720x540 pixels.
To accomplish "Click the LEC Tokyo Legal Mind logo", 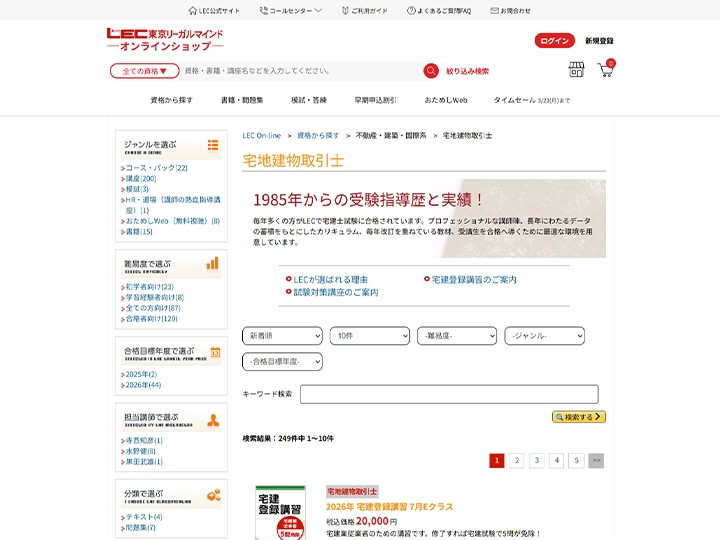I will coord(165,39).
